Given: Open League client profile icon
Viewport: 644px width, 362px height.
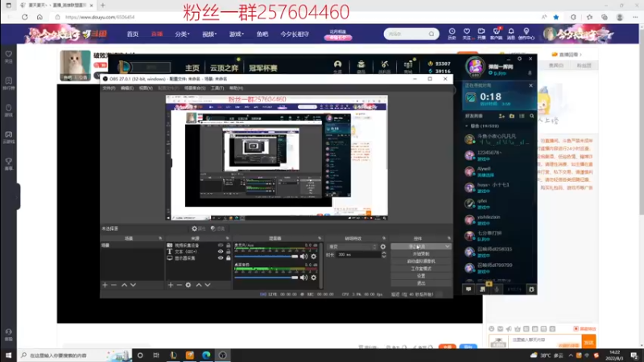Looking at the screenshot, I should pos(337,65).
